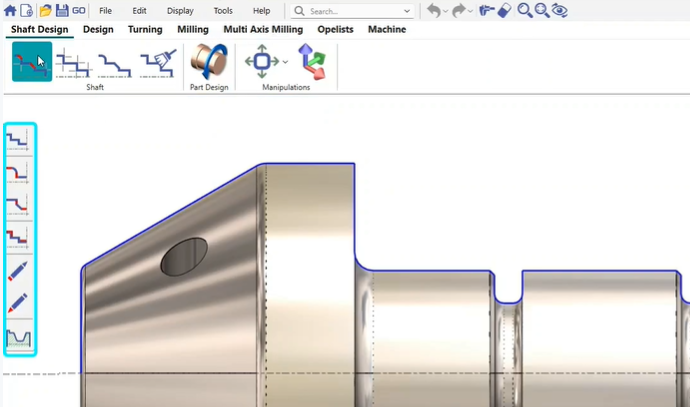Select the plain shaft step profile tool
This screenshot has width=690, height=407.
pos(114,65)
